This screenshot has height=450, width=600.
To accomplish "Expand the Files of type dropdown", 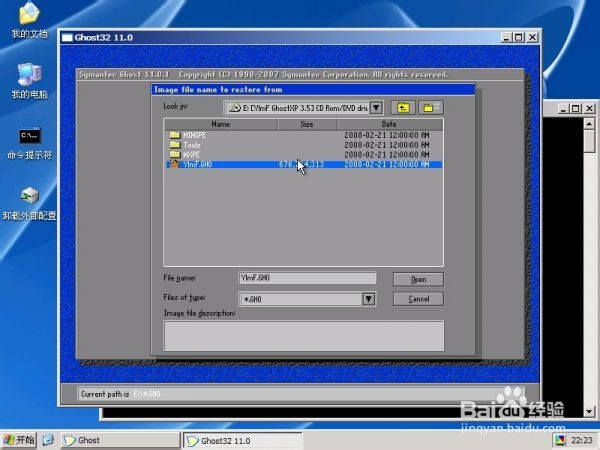I will [368, 299].
